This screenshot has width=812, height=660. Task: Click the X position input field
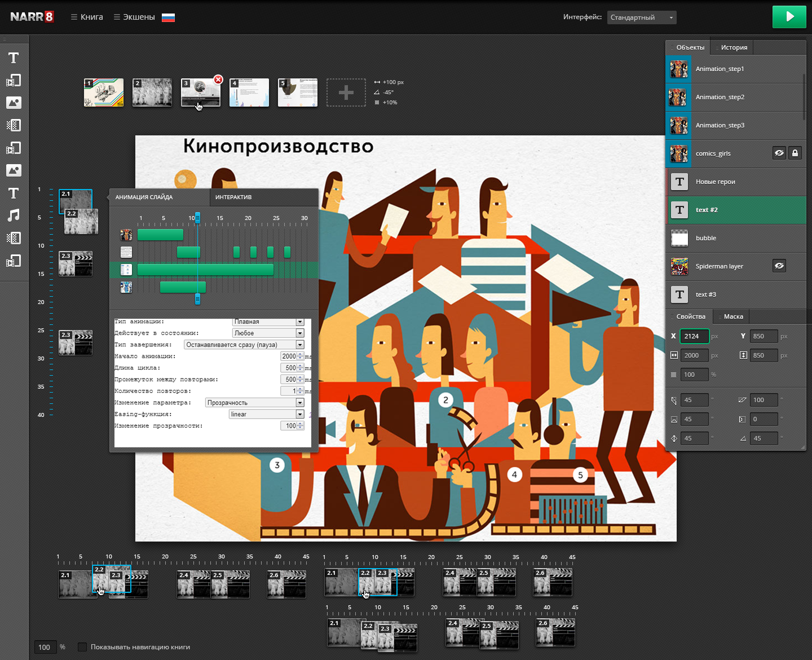694,336
